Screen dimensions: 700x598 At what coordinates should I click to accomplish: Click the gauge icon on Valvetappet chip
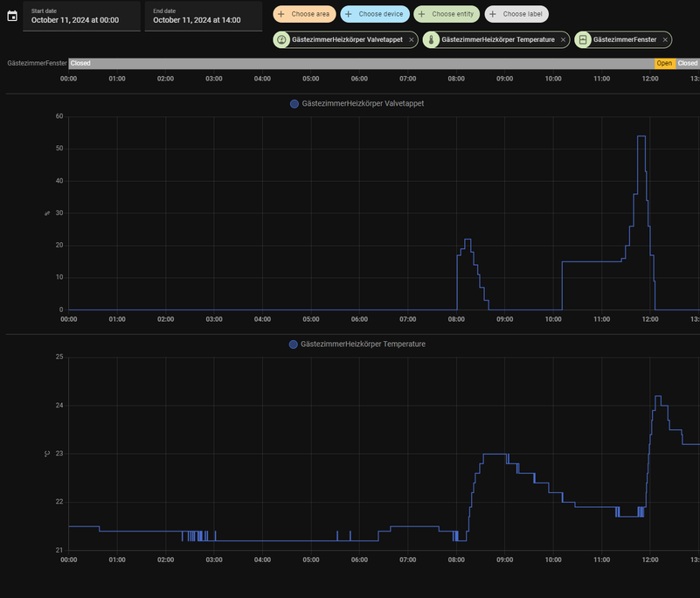click(x=281, y=39)
